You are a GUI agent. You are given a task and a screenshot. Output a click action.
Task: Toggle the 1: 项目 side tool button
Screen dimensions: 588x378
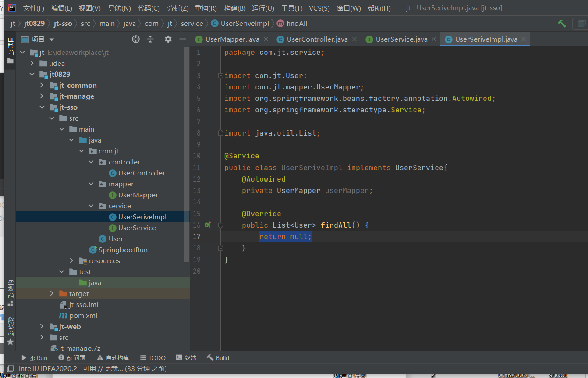10,50
